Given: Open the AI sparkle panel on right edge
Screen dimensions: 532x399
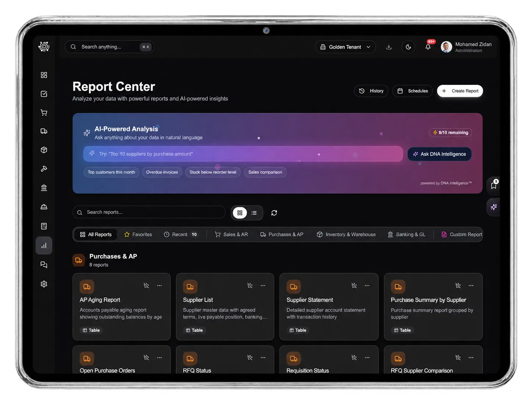Looking at the screenshot, I should coord(493,207).
